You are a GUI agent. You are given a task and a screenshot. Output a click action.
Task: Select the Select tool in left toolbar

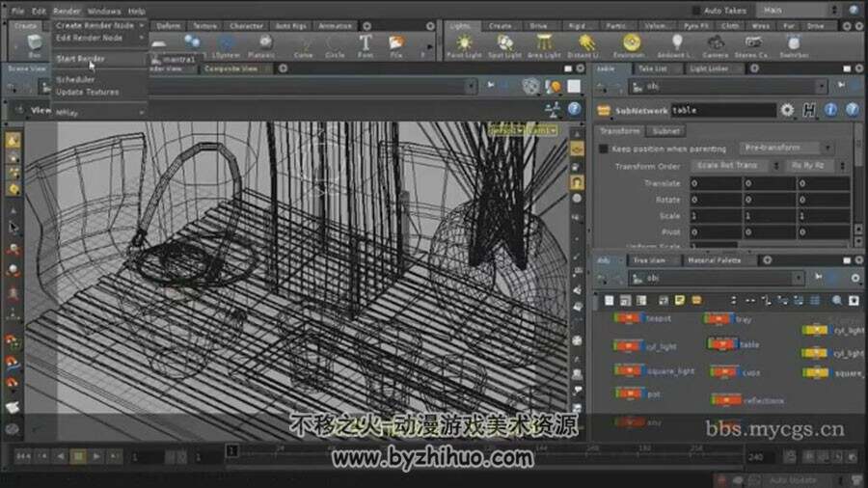[13, 228]
